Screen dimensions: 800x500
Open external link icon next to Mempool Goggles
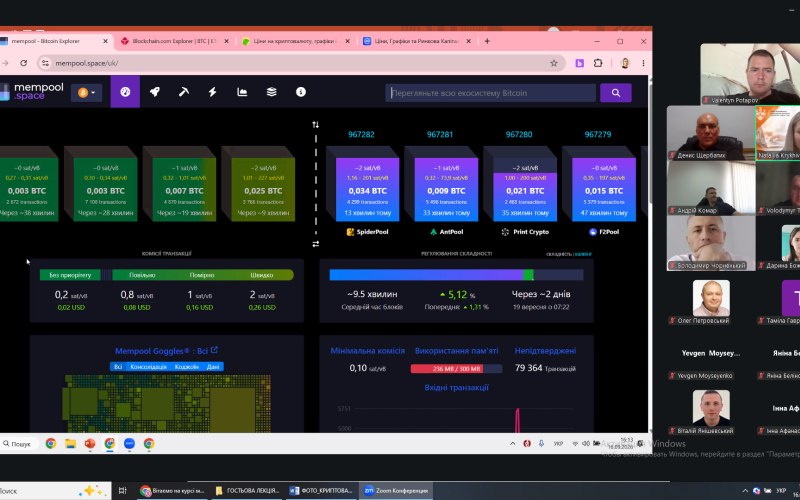214,350
